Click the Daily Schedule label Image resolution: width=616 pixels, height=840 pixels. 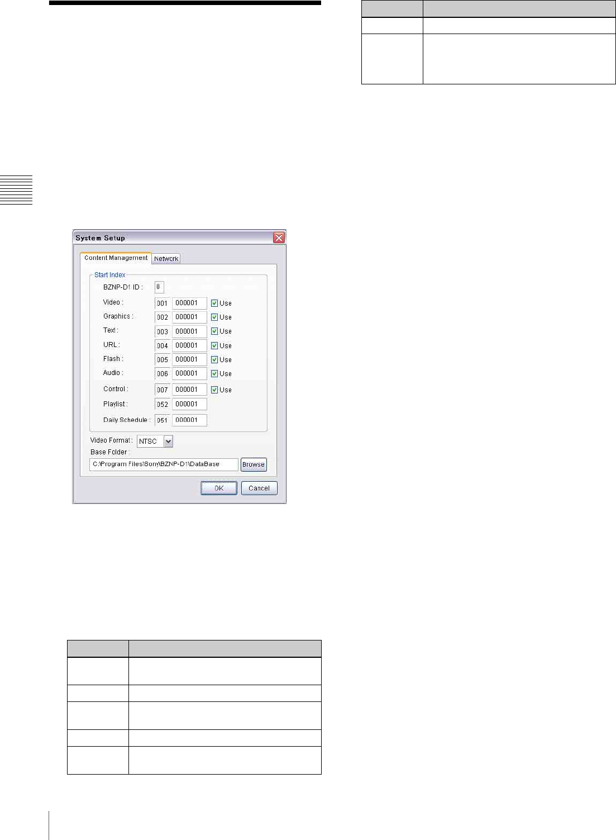click(127, 420)
